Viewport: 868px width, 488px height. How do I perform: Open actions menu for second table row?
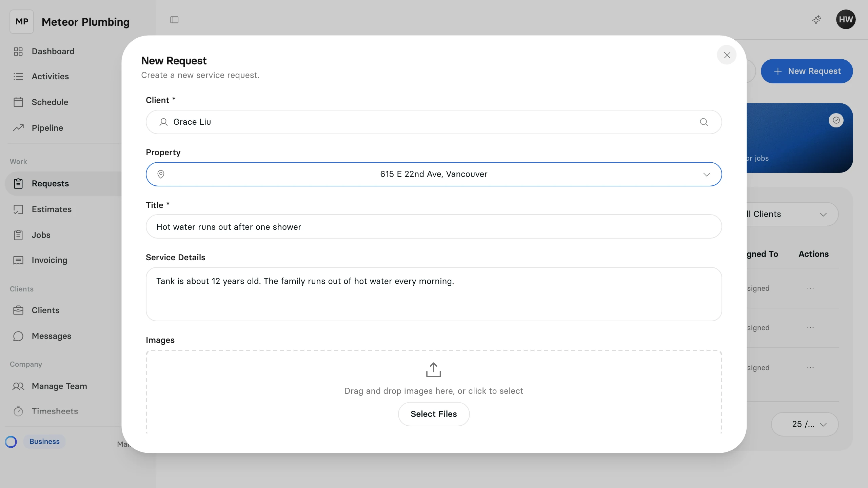(x=810, y=327)
